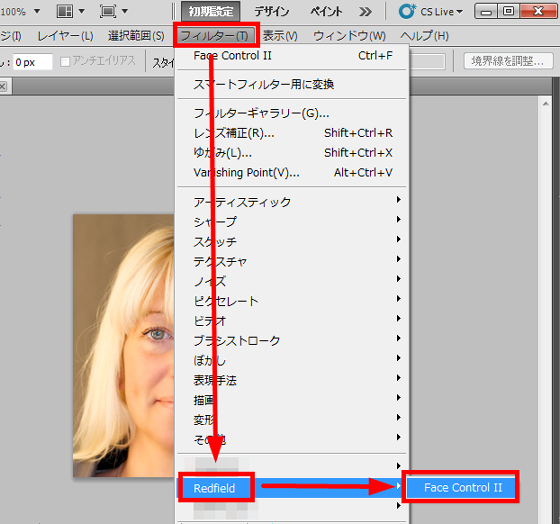Click the canvas scrollbar up arrow
The height and width of the screenshot is (524, 560).
click(x=545, y=104)
